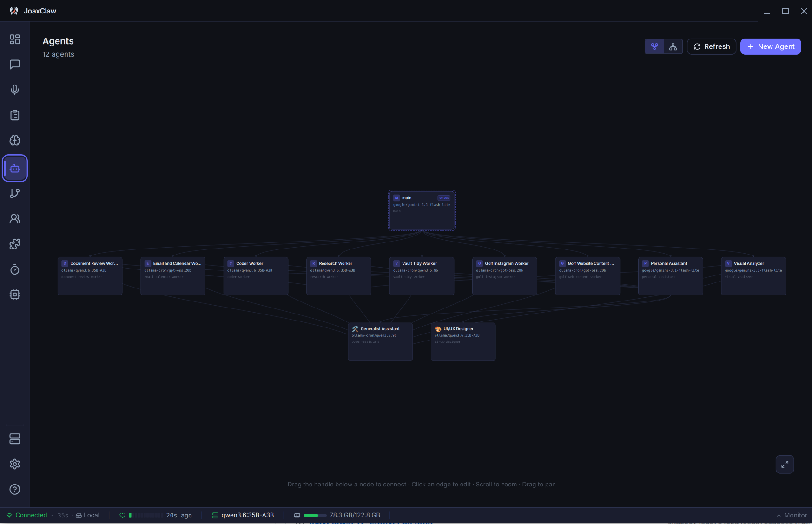Open the settings gear icon in sidebar
This screenshot has height=524, width=812.
coord(15,464)
